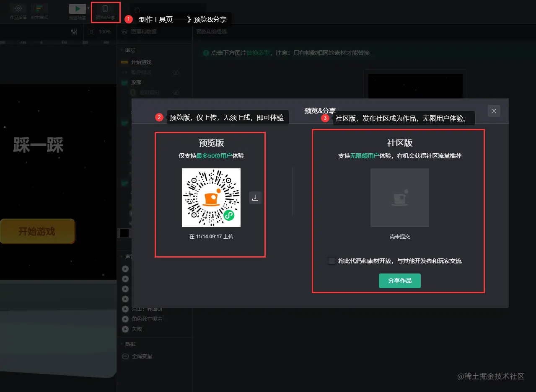536x392 pixels.
Task: Click the 社区版 heading
Action: point(400,143)
